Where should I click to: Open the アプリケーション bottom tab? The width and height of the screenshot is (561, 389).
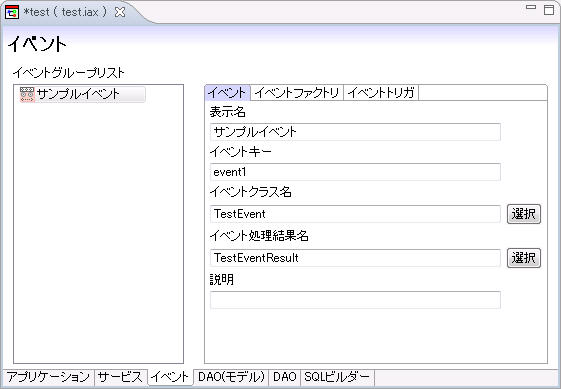point(48,377)
